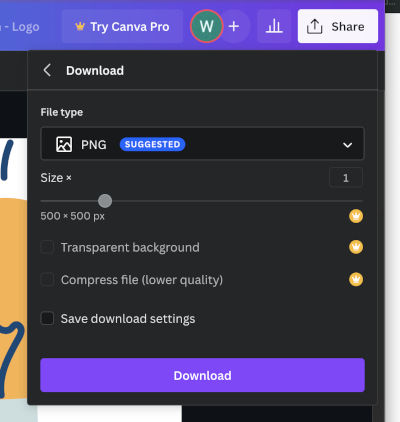Expand the PNG file type dropdown
Image resolution: width=400 pixels, height=422 pixels.
pyautogui.click(x=202, y=143)
